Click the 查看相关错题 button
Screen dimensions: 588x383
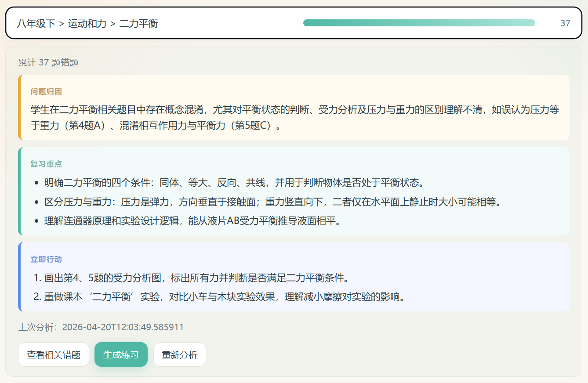point(54,354)
